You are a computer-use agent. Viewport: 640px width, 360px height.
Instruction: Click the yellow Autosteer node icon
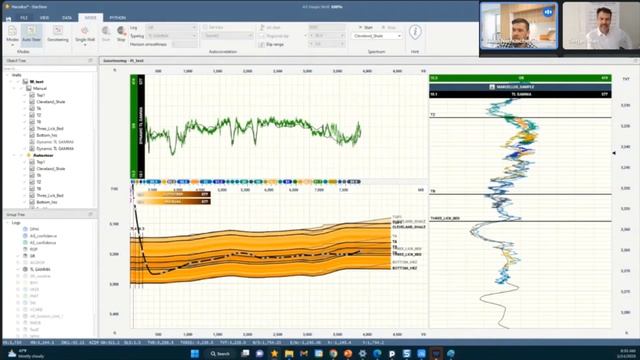point(29,156)
